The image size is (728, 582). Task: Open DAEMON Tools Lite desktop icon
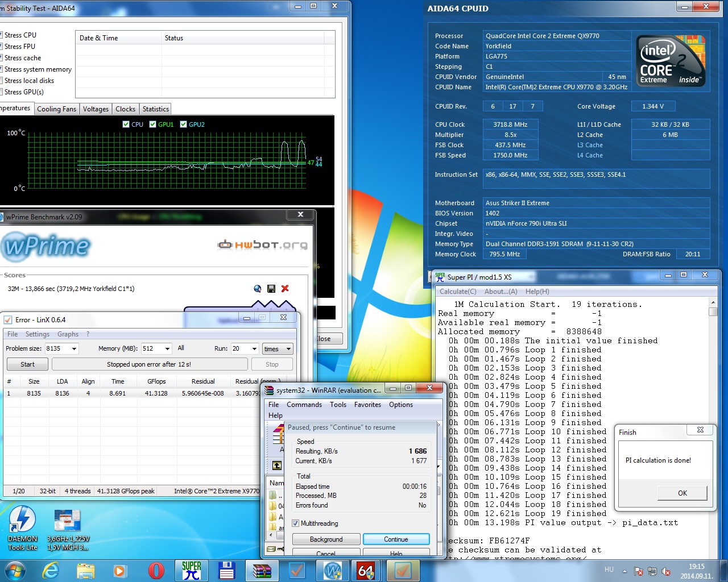pyautogui.click(x=22, y=528)
